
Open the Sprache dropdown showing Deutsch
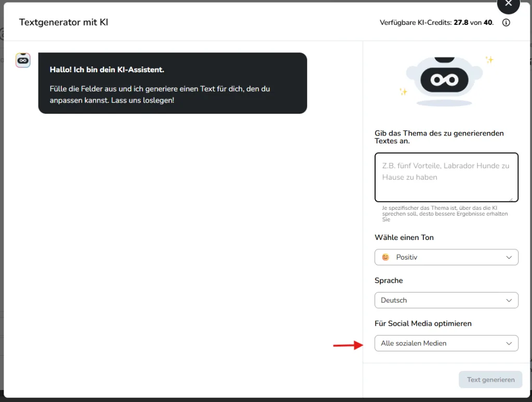446,300
